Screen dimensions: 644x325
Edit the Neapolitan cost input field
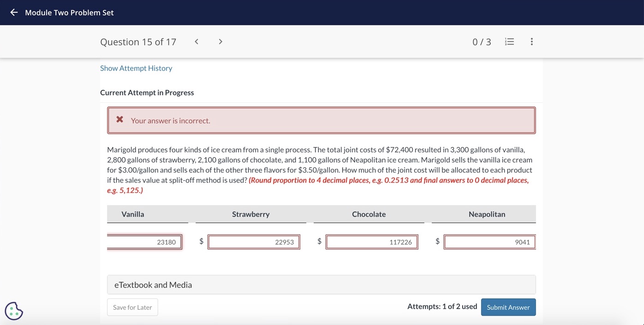click(489, 242)
